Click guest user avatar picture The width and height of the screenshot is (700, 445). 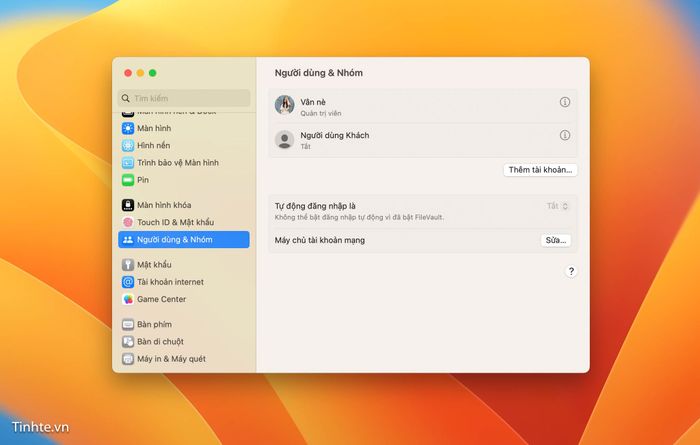[284, 140]
